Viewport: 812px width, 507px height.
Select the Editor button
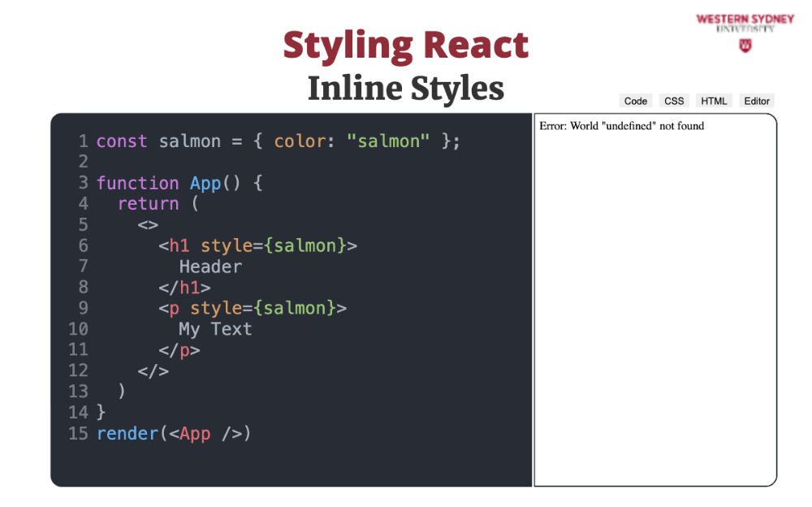756,101
